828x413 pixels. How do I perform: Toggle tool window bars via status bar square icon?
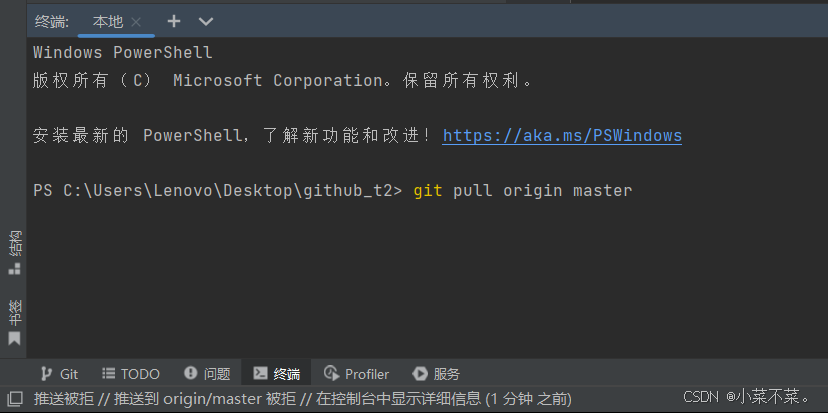point(14,398)
